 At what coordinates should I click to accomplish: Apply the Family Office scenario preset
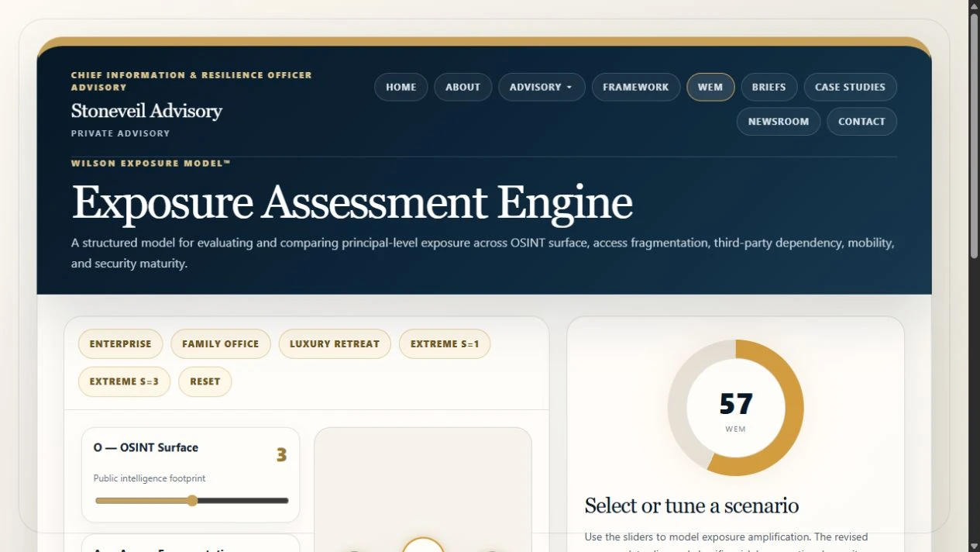[x=221, y=343]
